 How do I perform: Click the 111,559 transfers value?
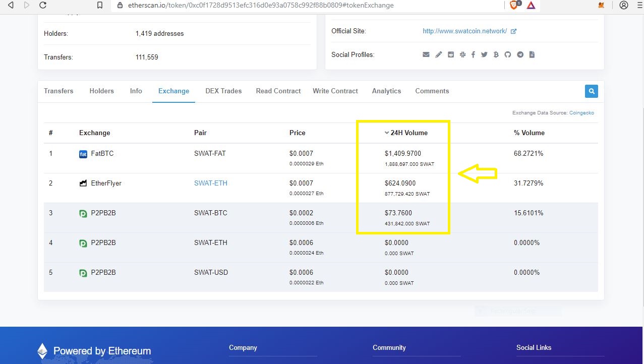click(147, 57)
